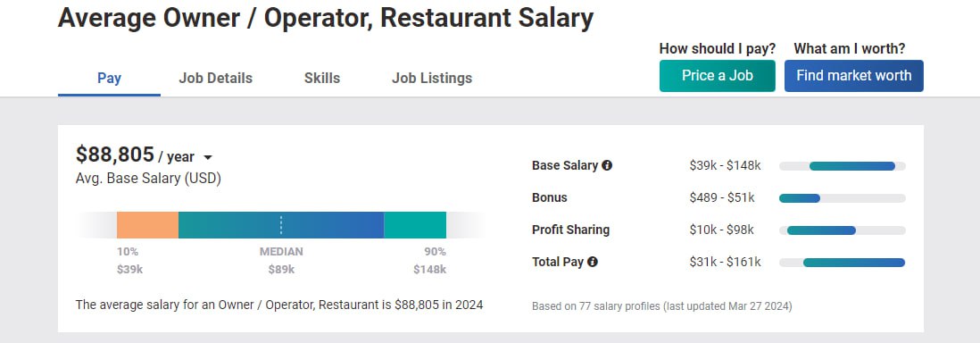Go to the Job Listings tab
980x343 pixels.
pyautogui.click(x=432, y=79)
